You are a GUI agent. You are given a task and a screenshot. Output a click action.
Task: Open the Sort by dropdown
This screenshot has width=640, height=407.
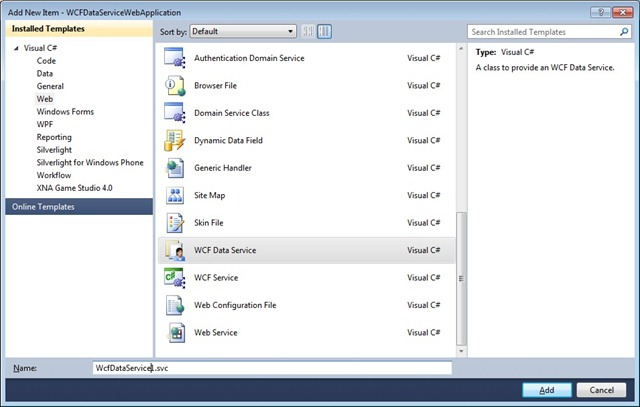click(x=242, y=31)
